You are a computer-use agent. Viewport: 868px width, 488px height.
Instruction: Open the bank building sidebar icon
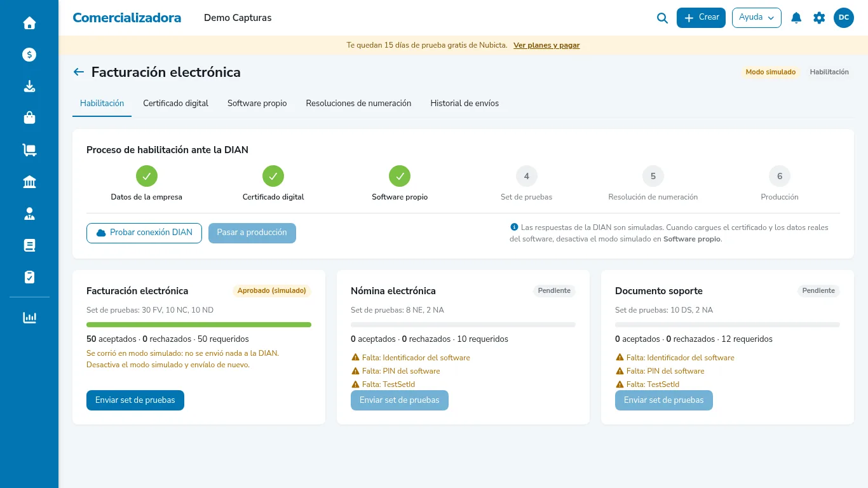point(29,182)
